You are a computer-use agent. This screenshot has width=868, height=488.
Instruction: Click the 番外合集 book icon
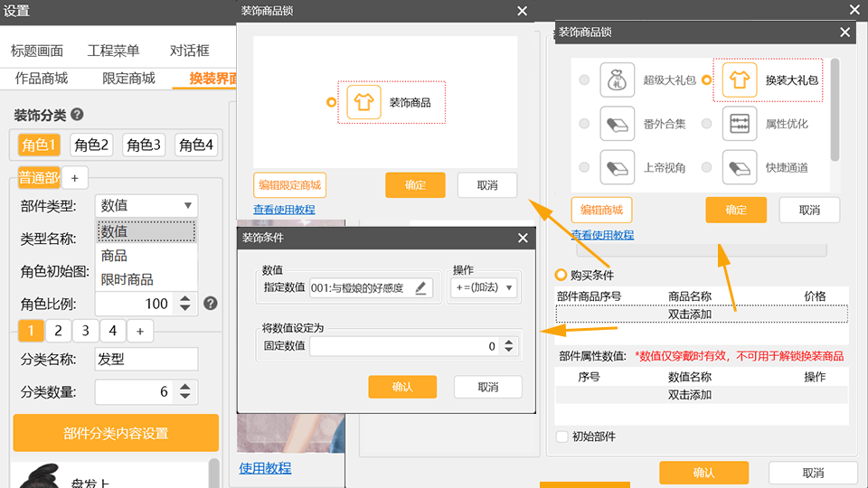point(616,124)
